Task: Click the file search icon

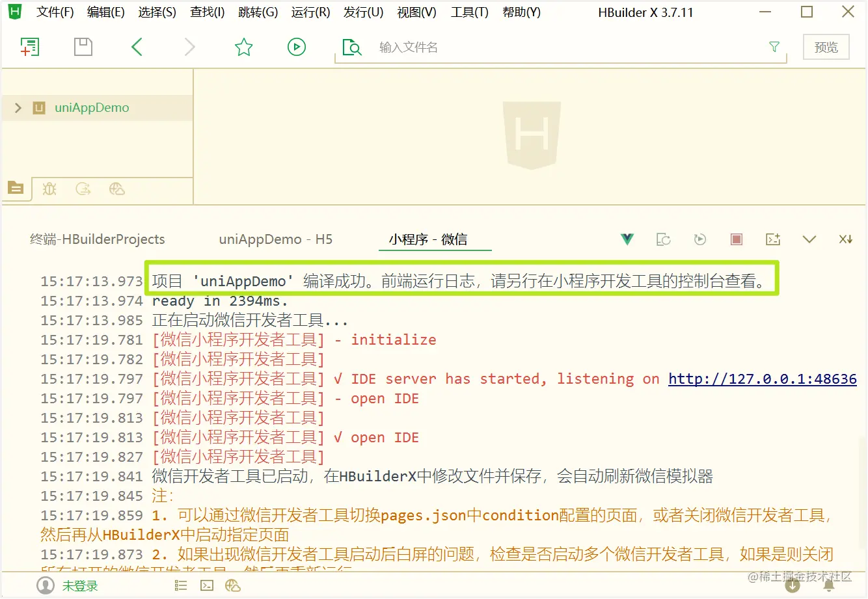Action: click(352, 47)
